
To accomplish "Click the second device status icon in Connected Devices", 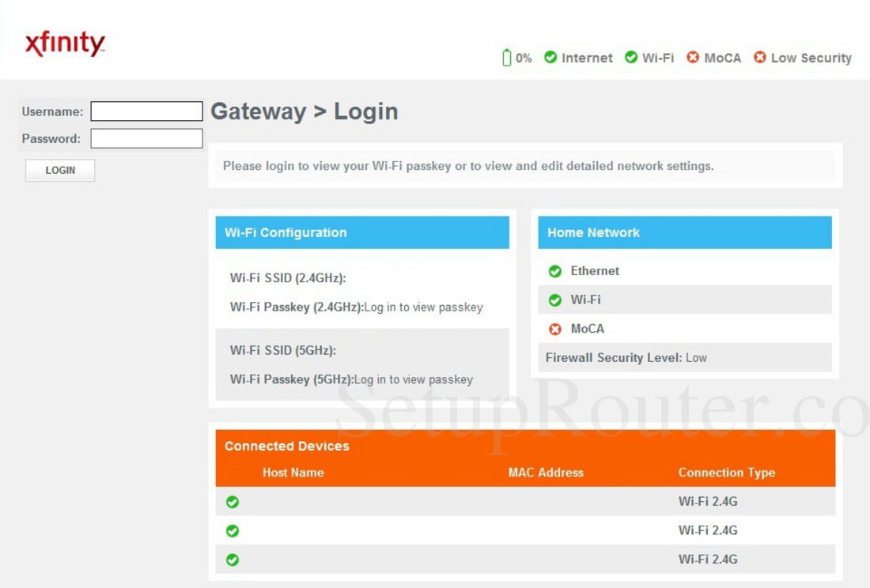I will click(232, 530).
